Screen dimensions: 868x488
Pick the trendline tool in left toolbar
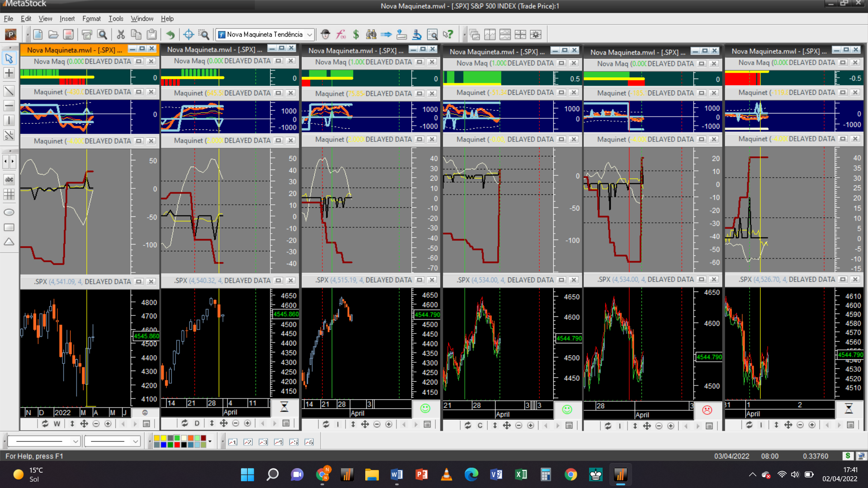pos(9,91)
